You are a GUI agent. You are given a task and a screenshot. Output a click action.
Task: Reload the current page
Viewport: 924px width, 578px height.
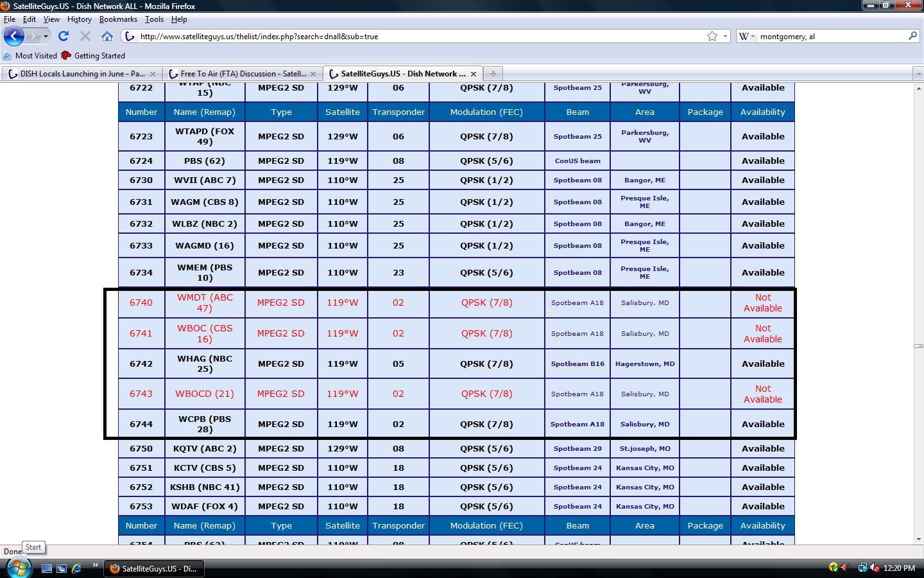64,37
